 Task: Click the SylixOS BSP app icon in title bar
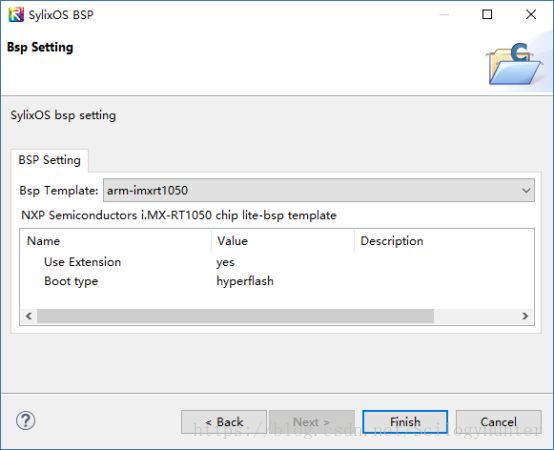[16, 14]
